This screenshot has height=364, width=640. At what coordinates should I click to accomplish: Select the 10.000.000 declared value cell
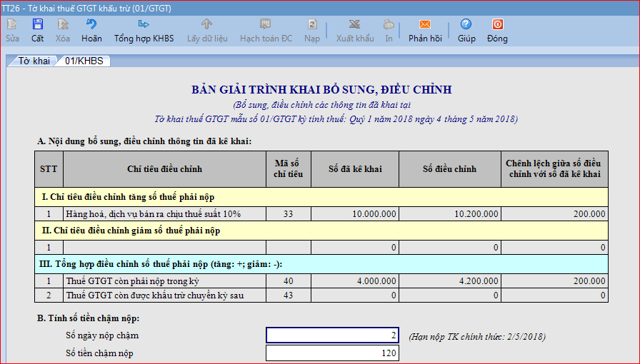pos(355,214)
